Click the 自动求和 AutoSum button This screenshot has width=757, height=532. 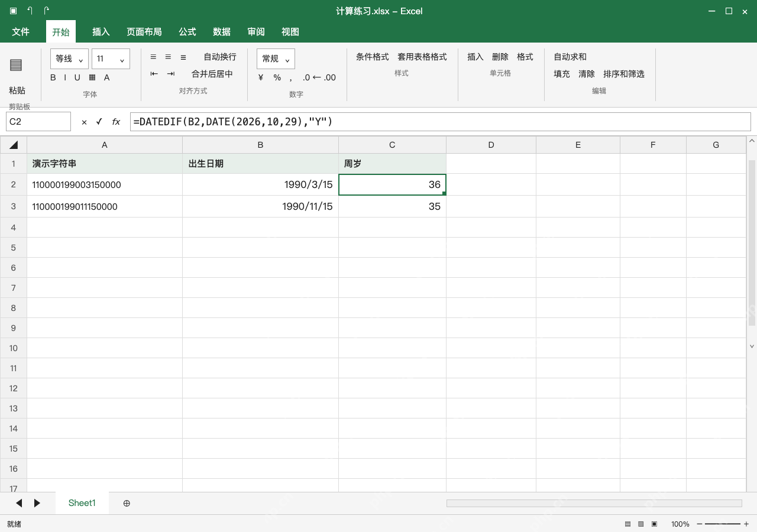(x=570, y=57)
